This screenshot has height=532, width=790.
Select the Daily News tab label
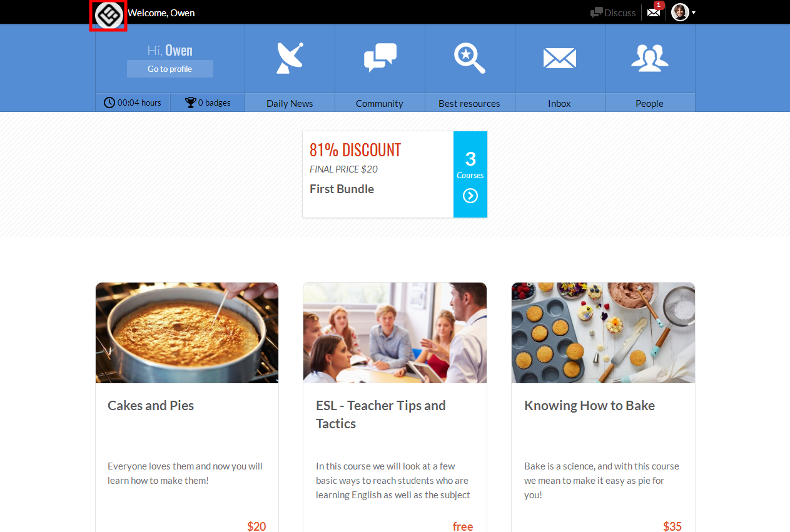tap(290, 104)
